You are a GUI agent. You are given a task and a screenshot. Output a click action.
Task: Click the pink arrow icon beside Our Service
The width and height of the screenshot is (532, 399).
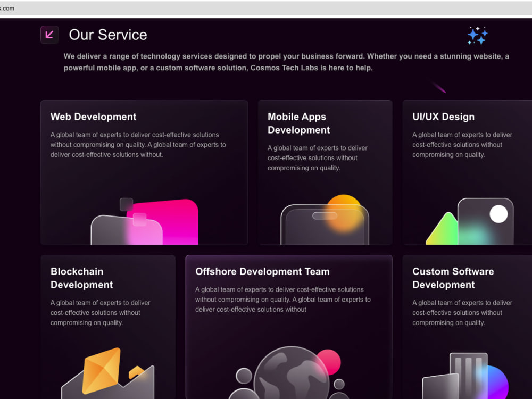[49, 35]
